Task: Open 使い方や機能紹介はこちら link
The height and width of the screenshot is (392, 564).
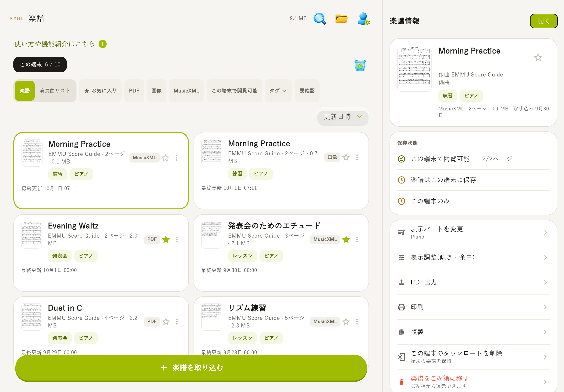Action: (x=54, y=44)
